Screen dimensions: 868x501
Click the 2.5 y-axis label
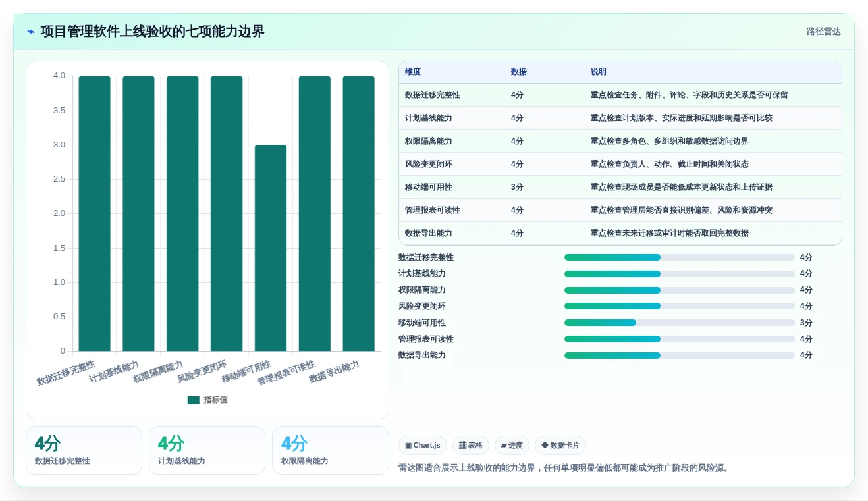(x=59, y=179)
